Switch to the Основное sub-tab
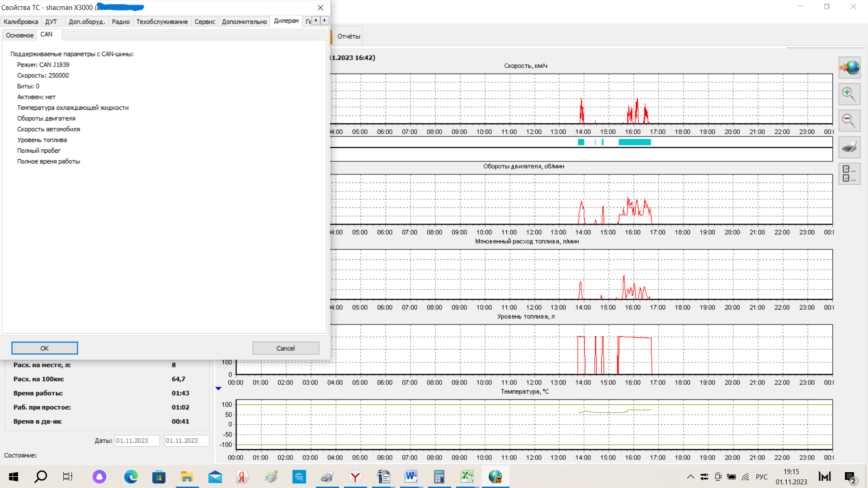 coord(19,35)
